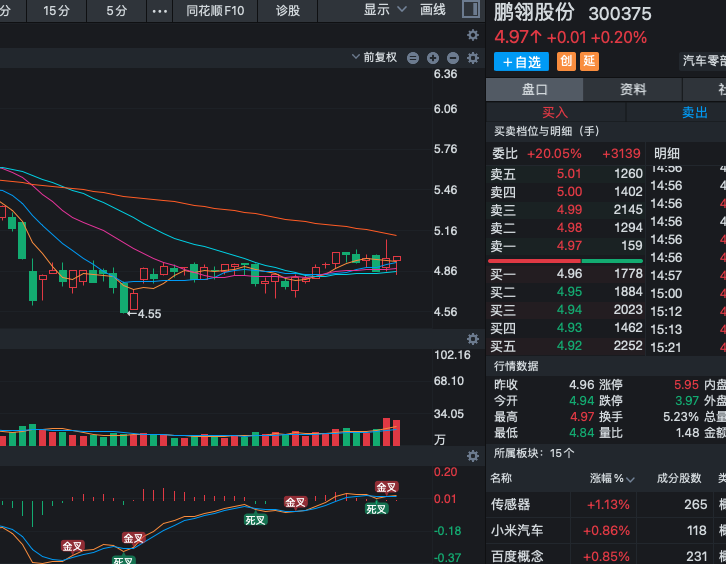Viewport: 726px width, 564px height.
Task: Open the MACD panel settings gear
Action: click(x=472, y=456)
